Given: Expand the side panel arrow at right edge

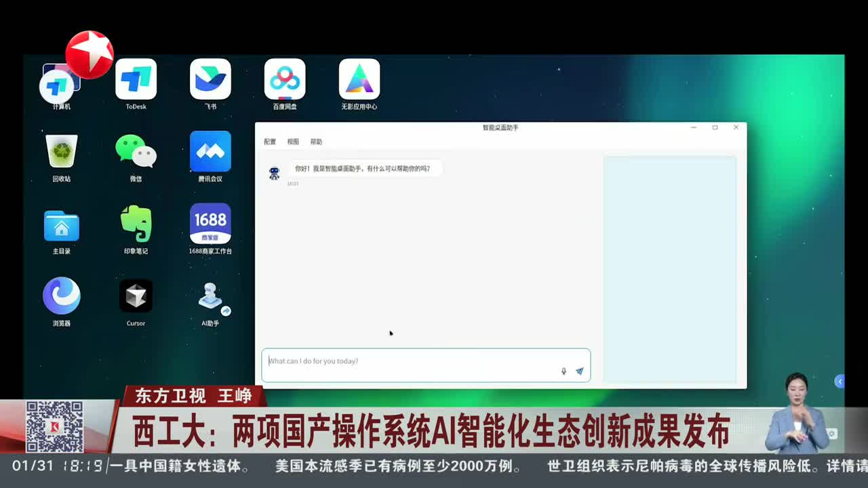Looking at the screenshot, I should click(x=840, y=382).
